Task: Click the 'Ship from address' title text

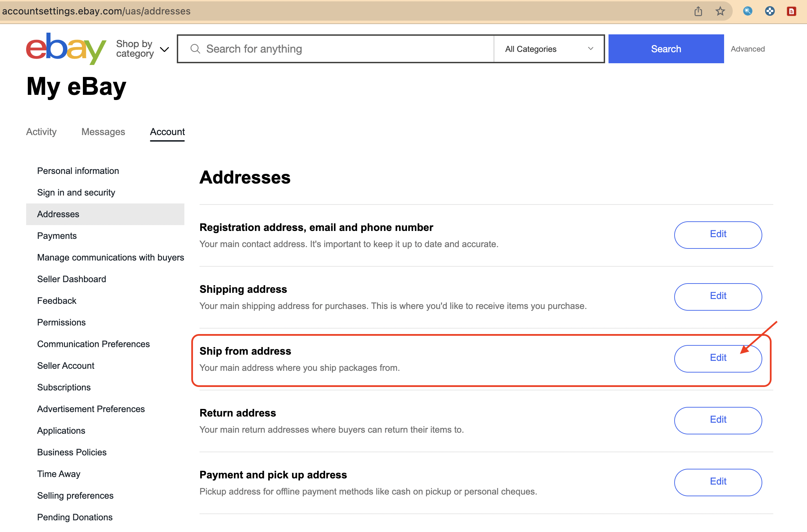Action: click(245, 351)
